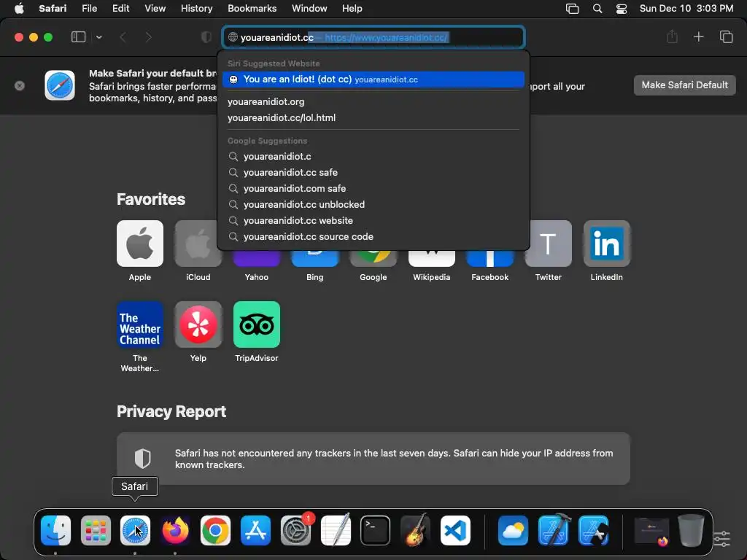This screenshot has width=747, height=560.
Task: Open the Trash in the Dock
Action: (x=691, y=530)
